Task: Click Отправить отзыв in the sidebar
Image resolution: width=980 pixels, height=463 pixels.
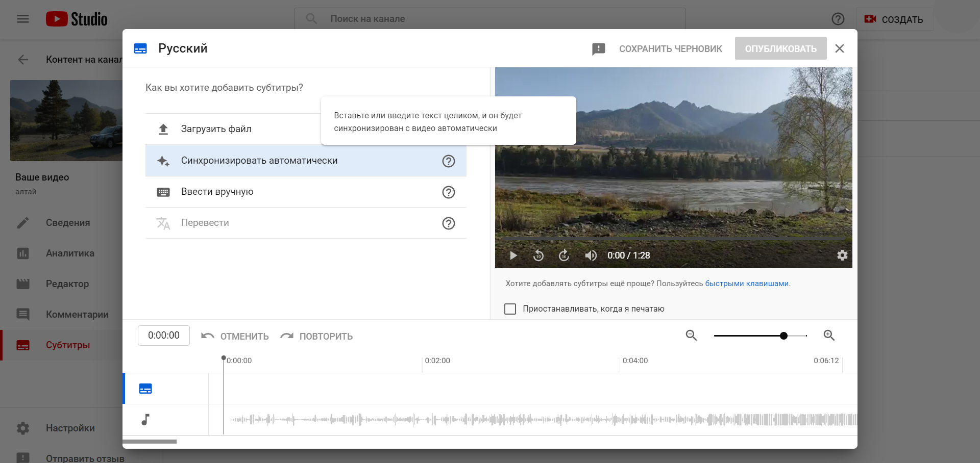Action: (61, 458)
